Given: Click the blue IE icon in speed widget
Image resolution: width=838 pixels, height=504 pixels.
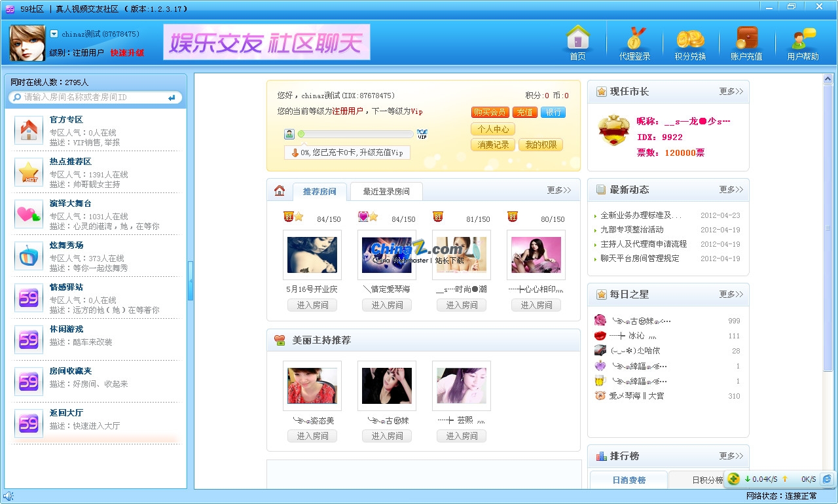Looking at the screenshot, I should coord(827,479).
